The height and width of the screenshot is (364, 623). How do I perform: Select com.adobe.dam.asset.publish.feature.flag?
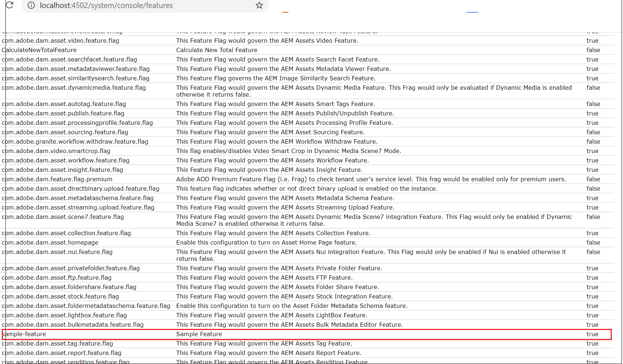[x=63, y=113]
